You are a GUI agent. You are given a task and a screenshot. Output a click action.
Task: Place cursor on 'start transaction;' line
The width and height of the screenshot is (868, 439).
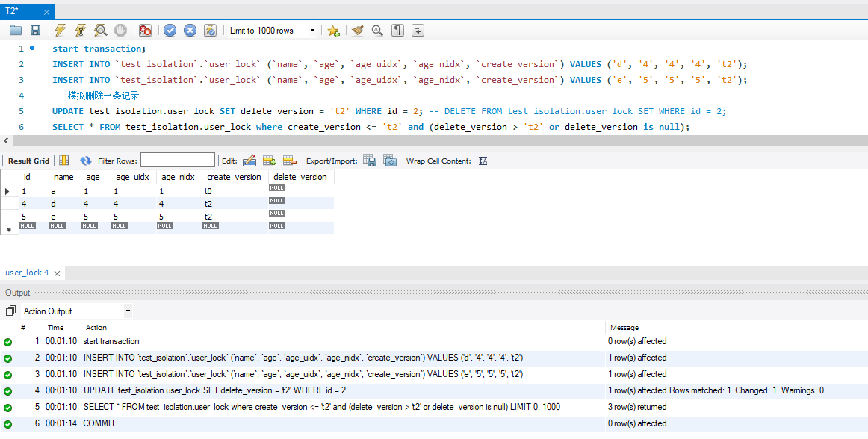(99, 49)
